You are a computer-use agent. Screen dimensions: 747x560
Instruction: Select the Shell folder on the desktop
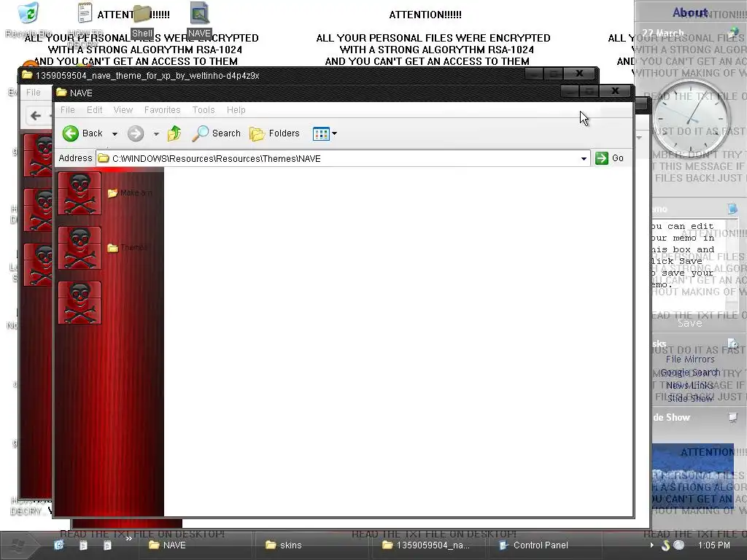tap(142, 21)
